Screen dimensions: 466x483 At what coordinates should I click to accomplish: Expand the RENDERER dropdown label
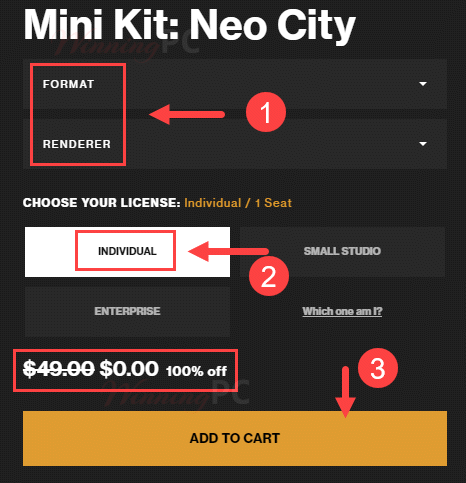pyautogui.click(x=77, y=144)
